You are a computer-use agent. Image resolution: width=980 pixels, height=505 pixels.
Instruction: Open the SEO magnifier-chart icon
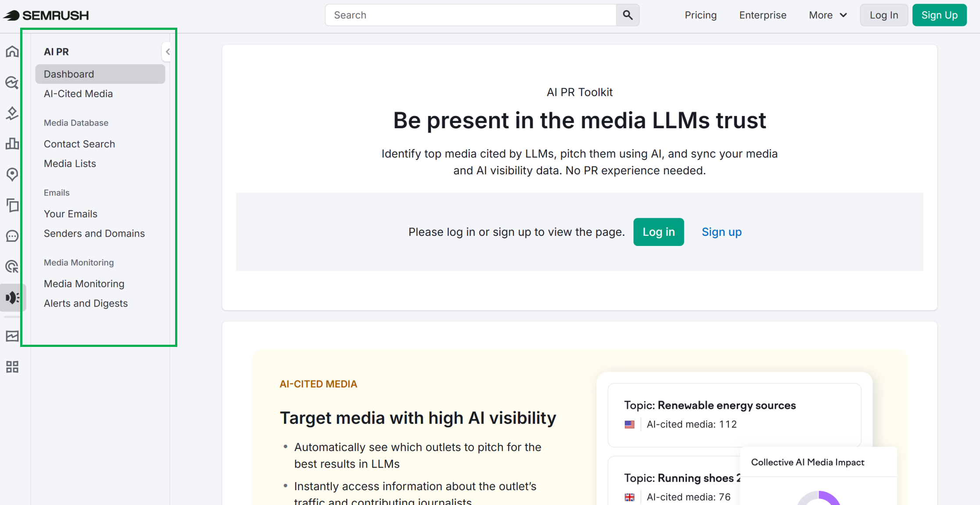(x=12, y=82)
